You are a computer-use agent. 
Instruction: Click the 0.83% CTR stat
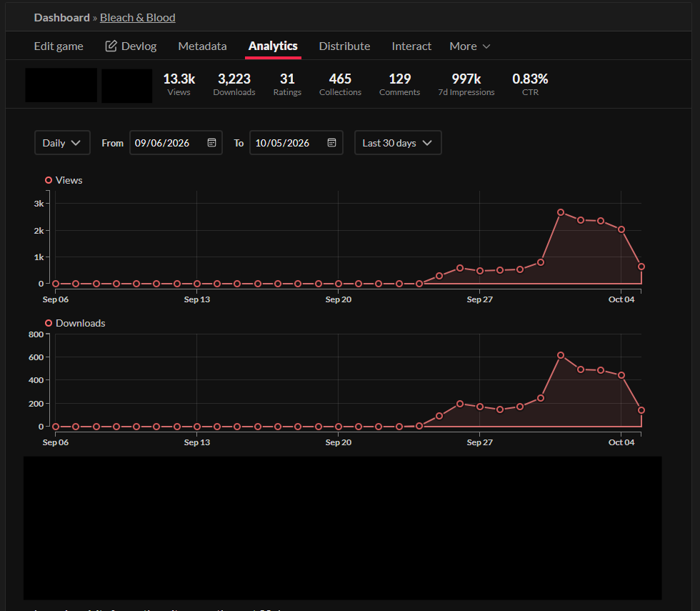530,84
